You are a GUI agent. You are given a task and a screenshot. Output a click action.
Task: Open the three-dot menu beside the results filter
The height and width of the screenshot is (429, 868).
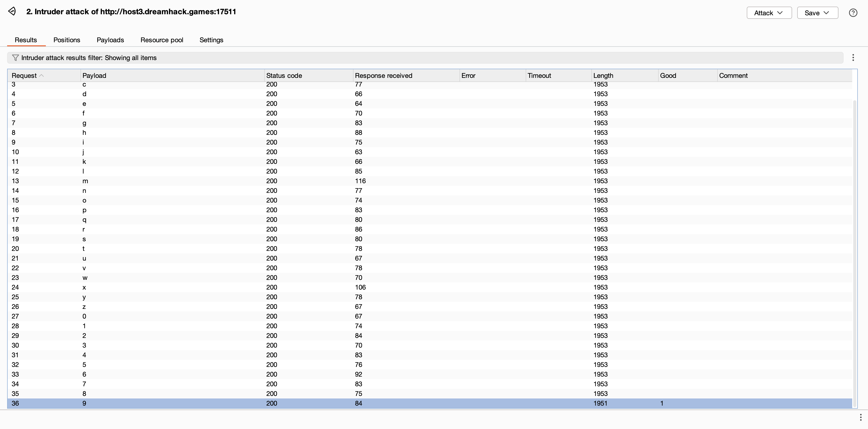(853, 58)
